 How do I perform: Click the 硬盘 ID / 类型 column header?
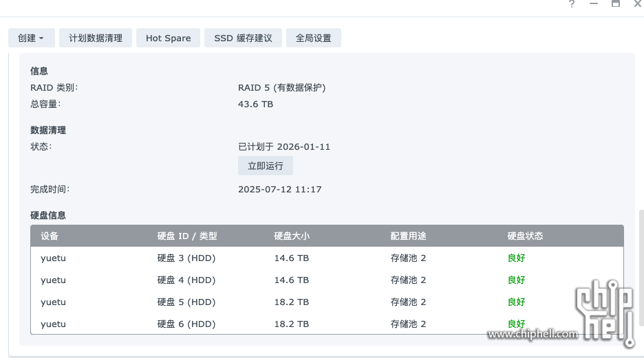pyautogui.click(x=187, y=236)
